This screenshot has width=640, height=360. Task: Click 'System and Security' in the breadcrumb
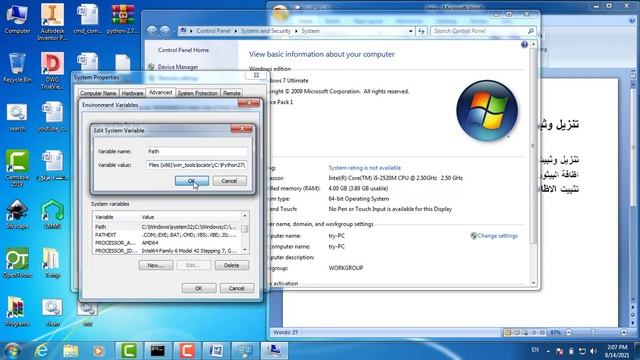pos(266,31)
